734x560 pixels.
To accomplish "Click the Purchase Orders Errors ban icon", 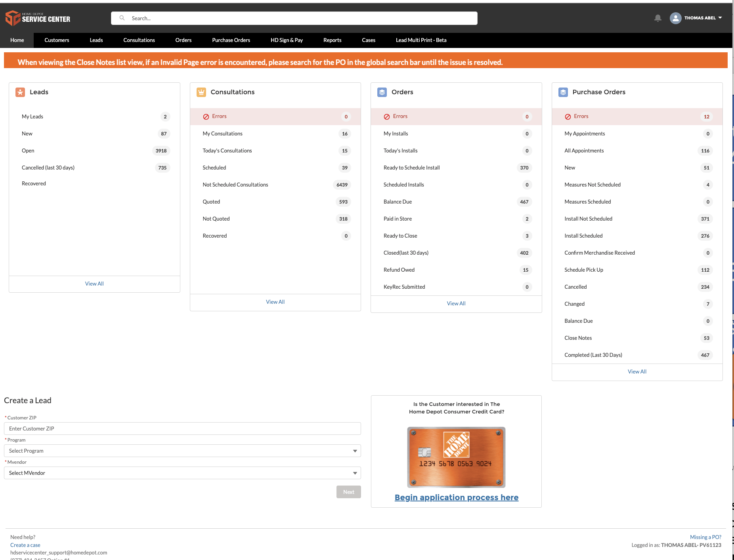I will (x=568, y=116).
